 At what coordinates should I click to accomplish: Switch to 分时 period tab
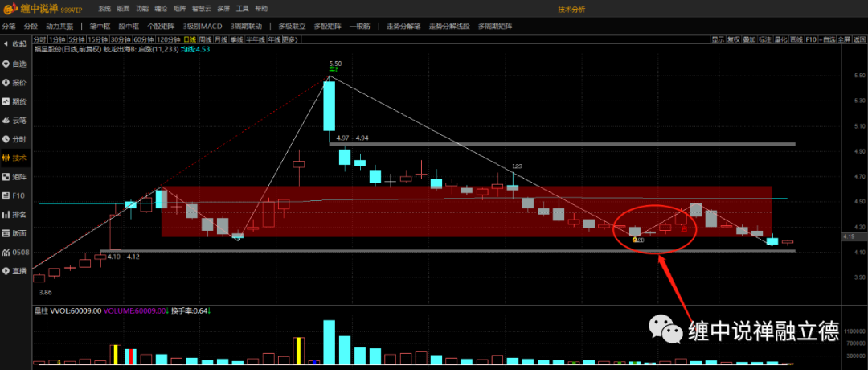[39, 39]
